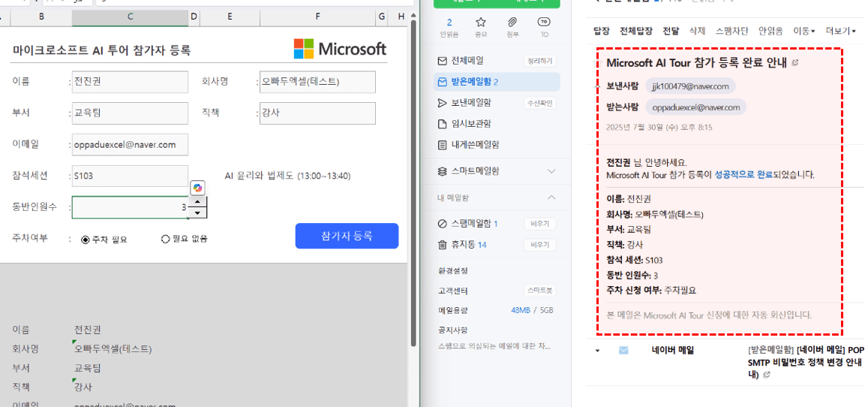Click sender address jjk100479@naver.com
868x407 pixels.
click(690, 86)
